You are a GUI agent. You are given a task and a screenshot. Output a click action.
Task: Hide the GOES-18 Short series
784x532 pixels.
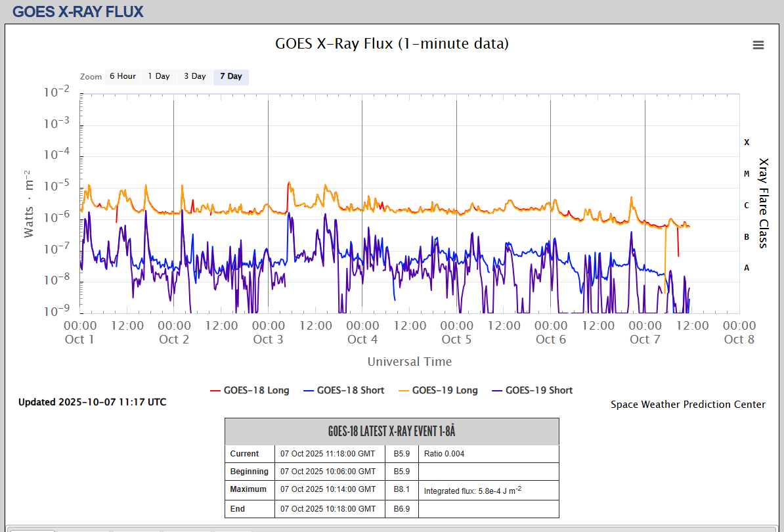point(351,390)
